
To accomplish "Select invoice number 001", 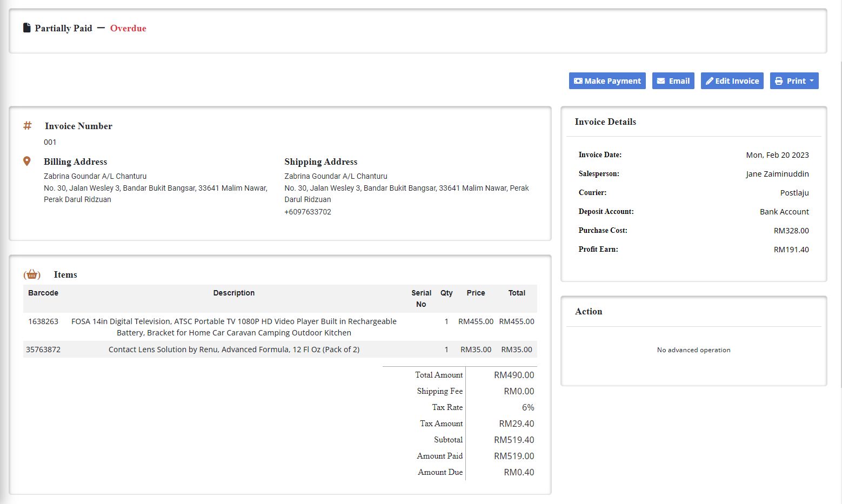I will point(50,142).
